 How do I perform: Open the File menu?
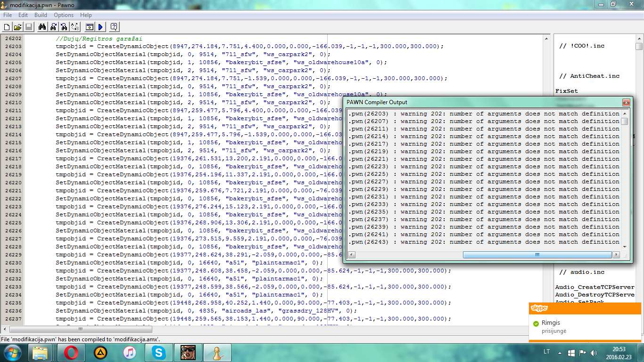tap(8, 15)
